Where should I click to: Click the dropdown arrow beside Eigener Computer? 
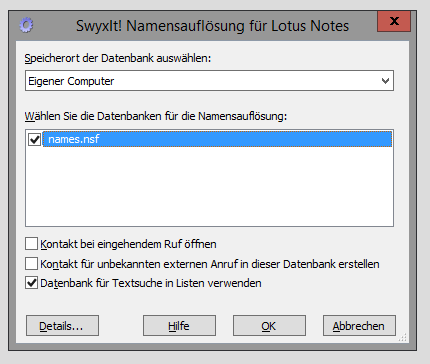coord(385,81)
